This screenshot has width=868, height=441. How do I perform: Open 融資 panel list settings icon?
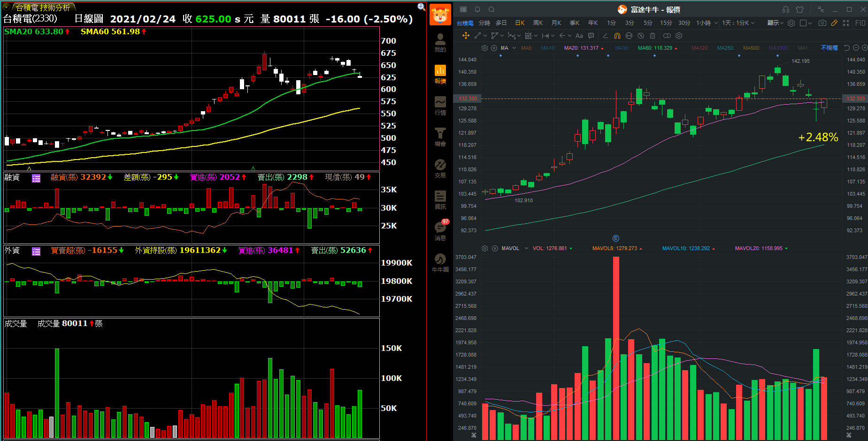pos(36,178)
